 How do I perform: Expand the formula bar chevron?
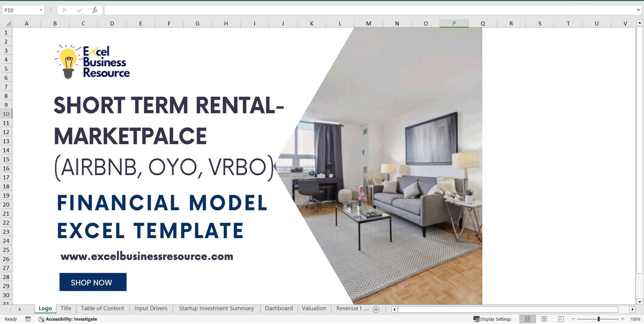point(638,10)
